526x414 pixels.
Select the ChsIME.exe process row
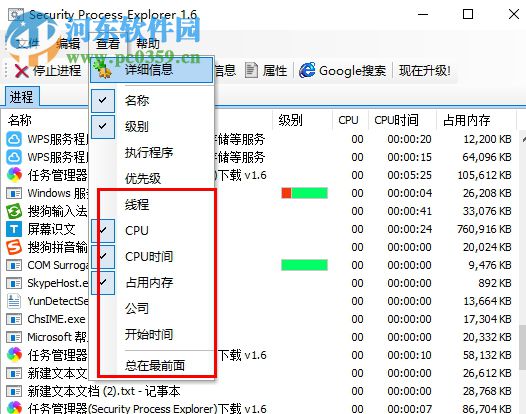coord(260,319)
